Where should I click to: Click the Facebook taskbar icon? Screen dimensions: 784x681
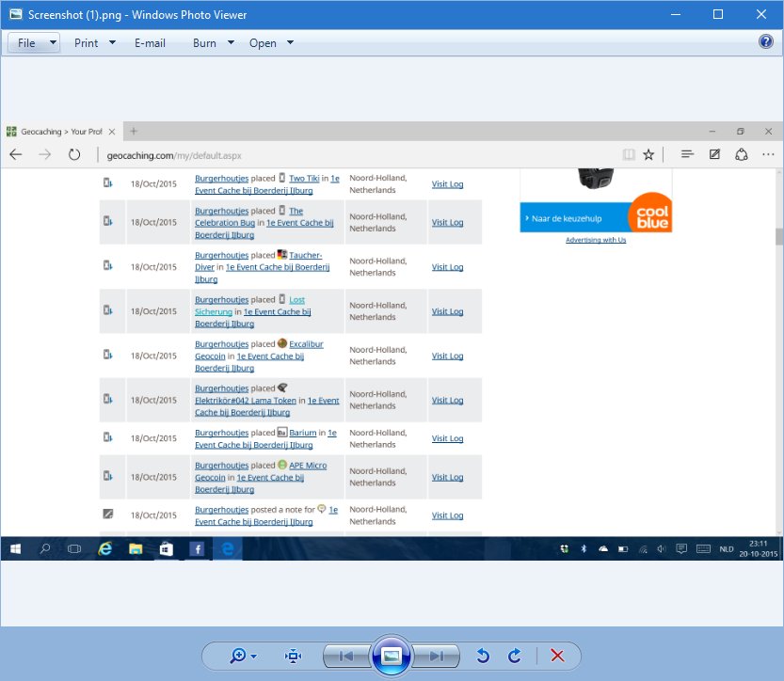[198, 548]
